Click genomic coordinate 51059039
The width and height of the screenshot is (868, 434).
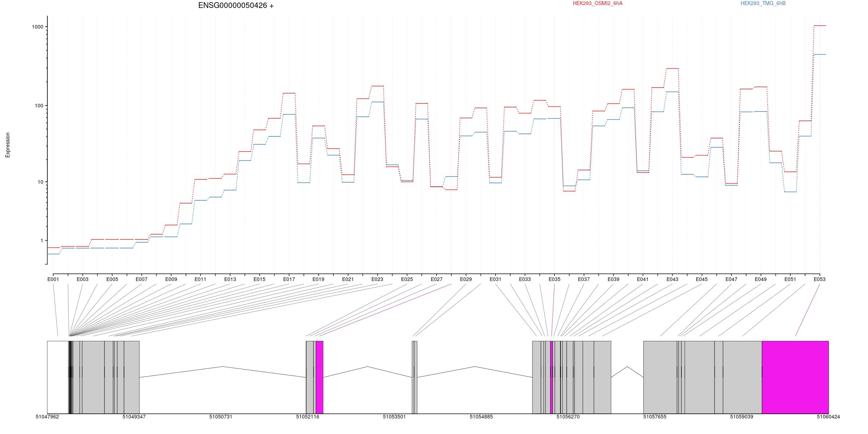pos(742,417)
